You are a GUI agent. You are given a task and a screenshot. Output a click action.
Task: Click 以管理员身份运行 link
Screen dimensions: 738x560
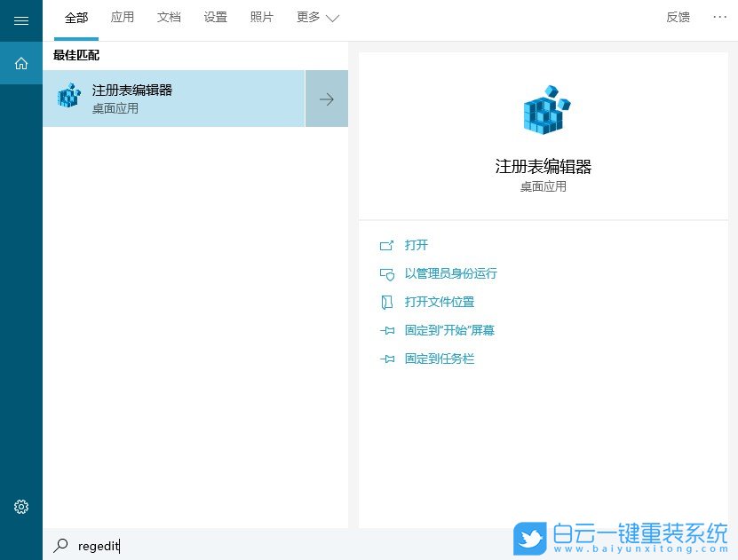click(x=451, y=273)
